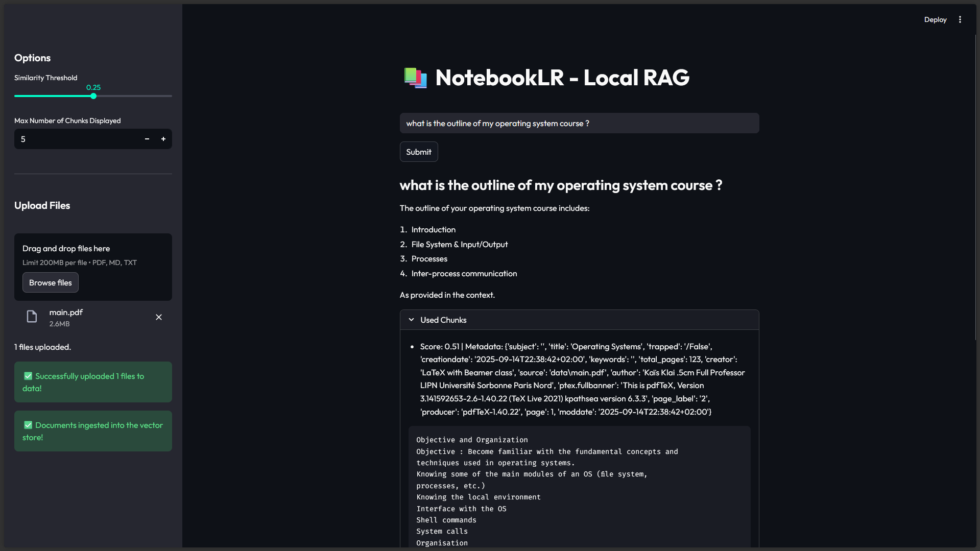This screenshot has width=980, height=551.
Task: Click the document icon beside main.pdf
Action: (31, 317)
